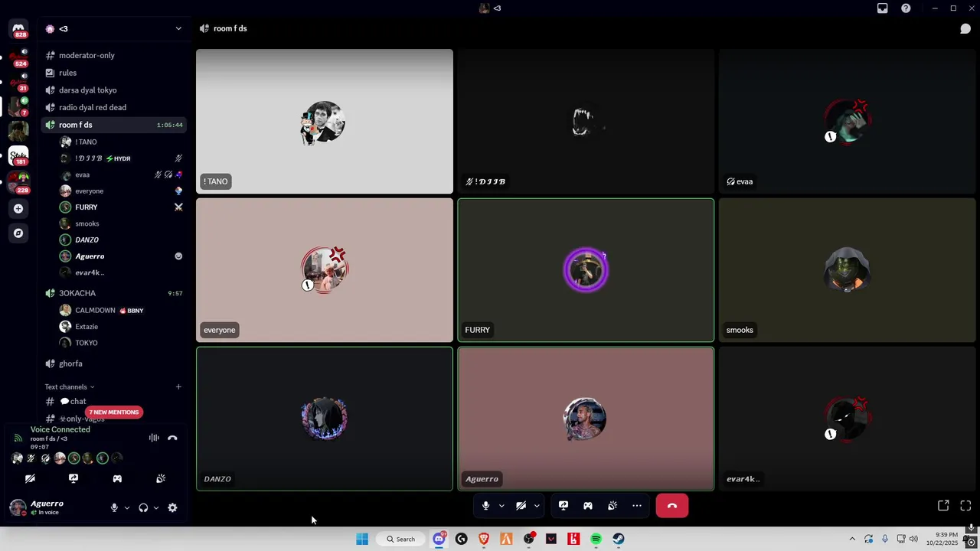
Task: Open Discord help question mark icon
Action: [x=906, y=8]
